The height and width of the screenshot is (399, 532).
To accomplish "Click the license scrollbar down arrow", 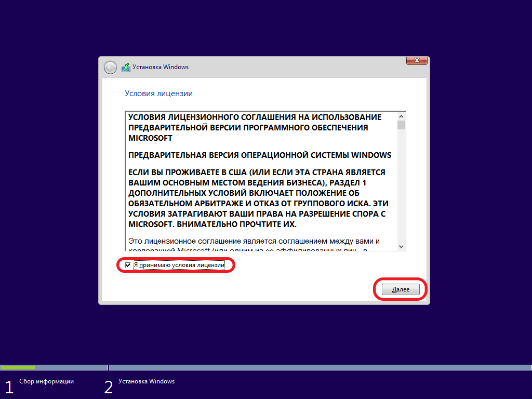I will (401, 246).
